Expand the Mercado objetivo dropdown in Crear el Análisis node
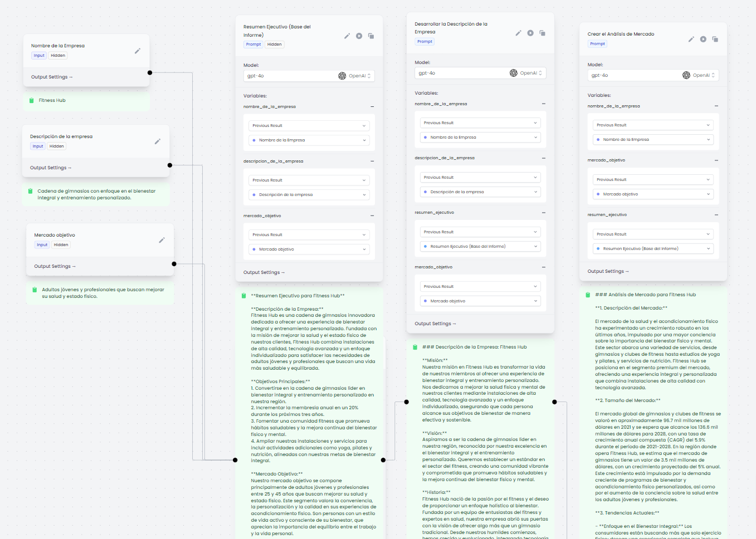The width and height of the screenshot is (756, 539). [653, 194]
